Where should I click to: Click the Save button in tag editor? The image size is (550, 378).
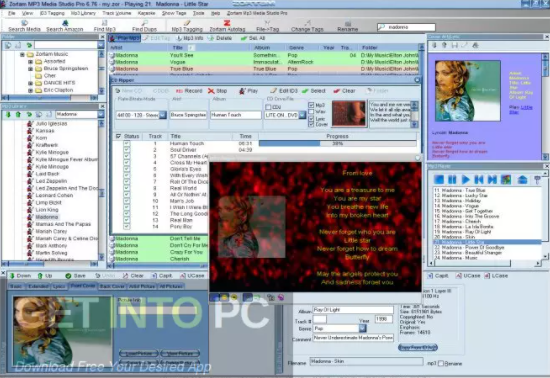click(x=75, y=276)
